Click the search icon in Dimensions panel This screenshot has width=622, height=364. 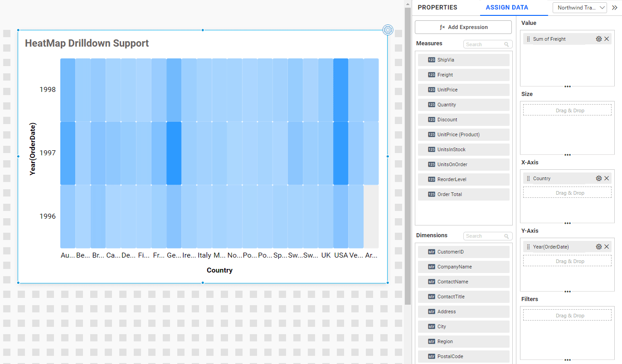click(x=507, y=236)
